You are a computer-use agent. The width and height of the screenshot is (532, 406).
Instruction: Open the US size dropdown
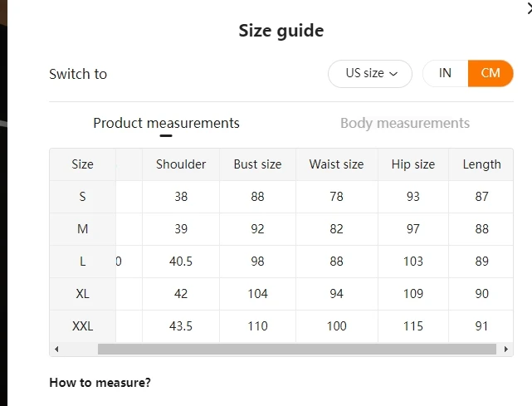[370, 74]
